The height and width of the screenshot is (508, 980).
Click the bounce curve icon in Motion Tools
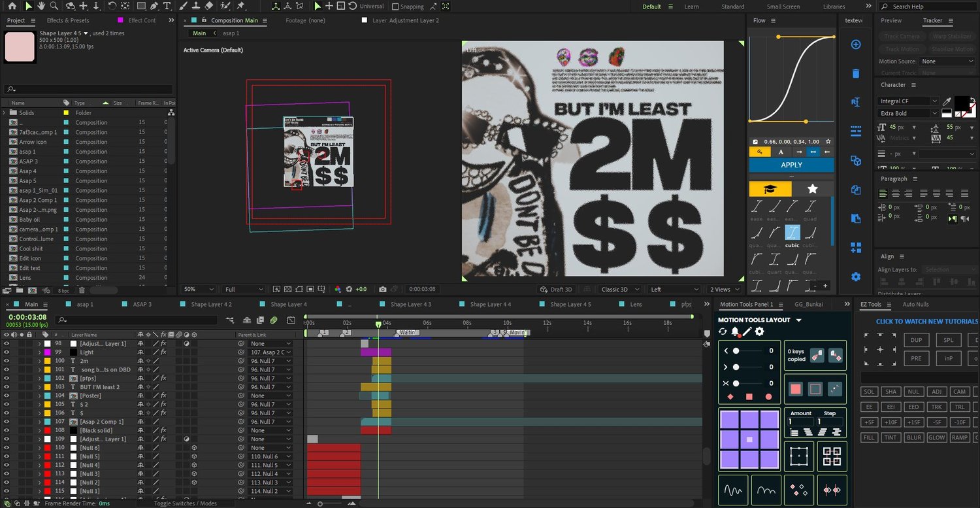coord(766,490)
